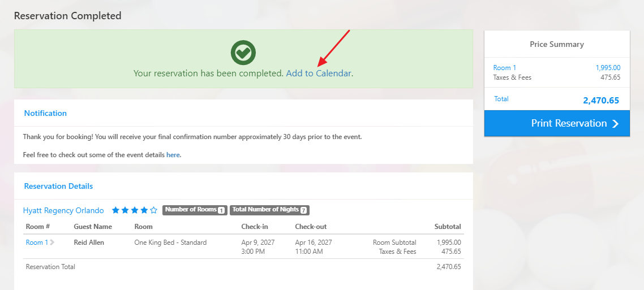Click the 2,470.65 total price amount
This screenshot has width=644, height=290.
pyautogui.click(x=601, y=101)
